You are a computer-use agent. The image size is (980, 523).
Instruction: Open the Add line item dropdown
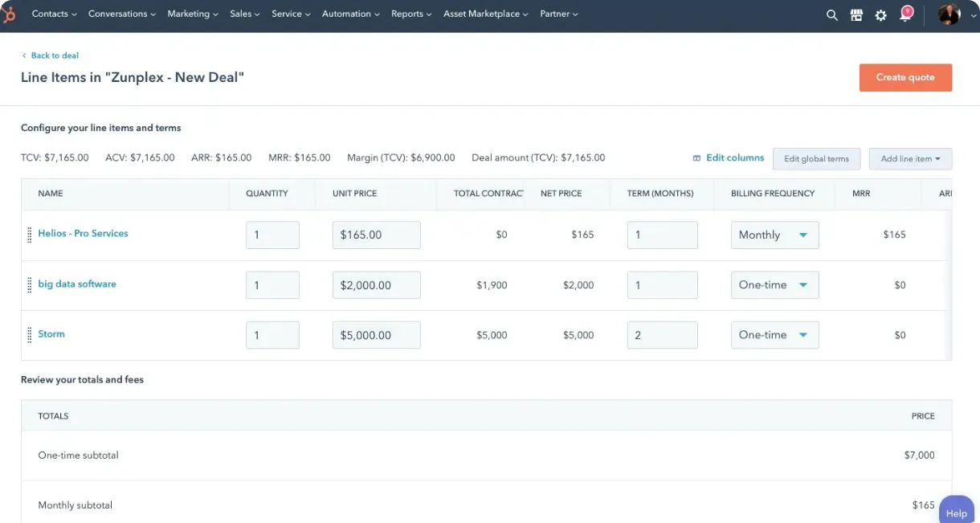point(910,158)
